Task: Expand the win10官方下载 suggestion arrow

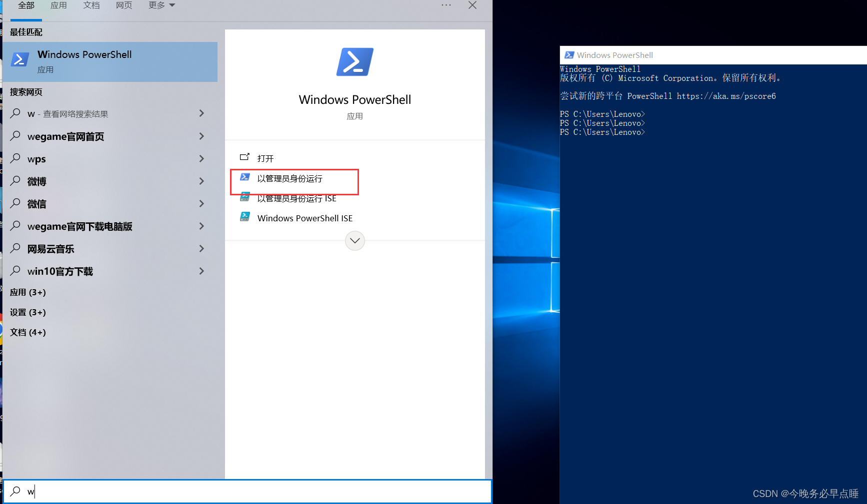Action: point(201,271)
